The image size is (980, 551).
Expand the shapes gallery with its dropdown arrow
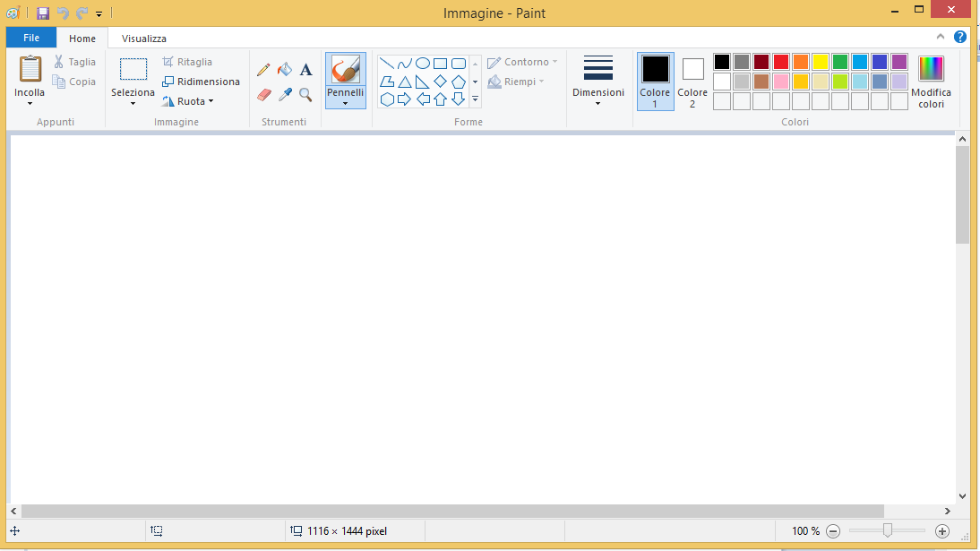pyautogui.click(x=475, y=99)
